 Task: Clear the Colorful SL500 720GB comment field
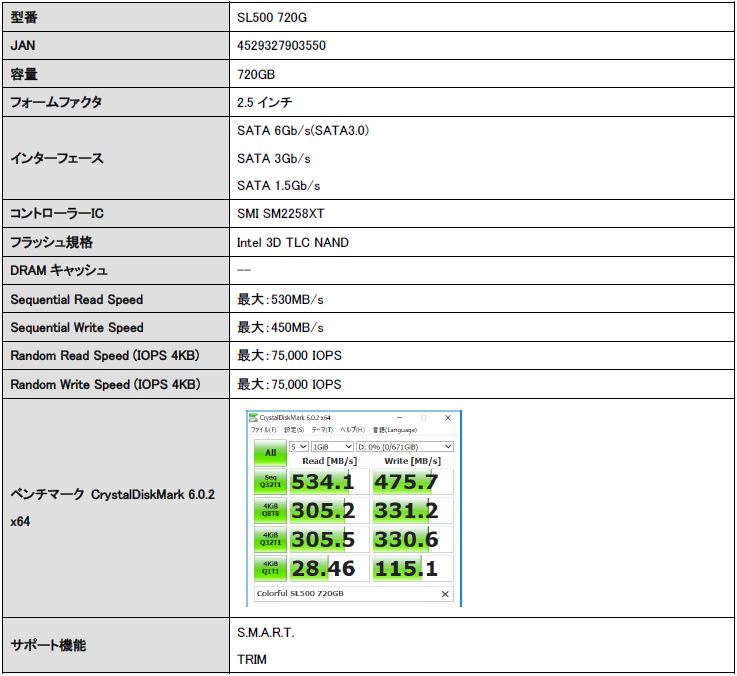pyautogui.click(x=445, y=594)
